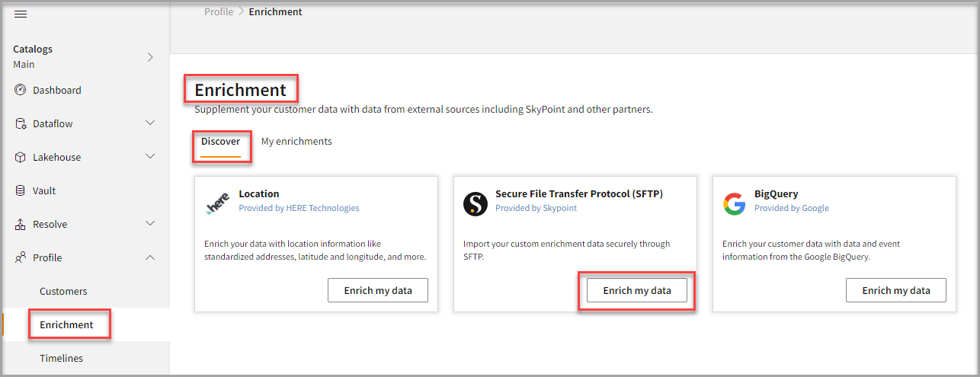Expand the Lakehouse menu chevron
980x377 pixels.
tap(150, 156)
